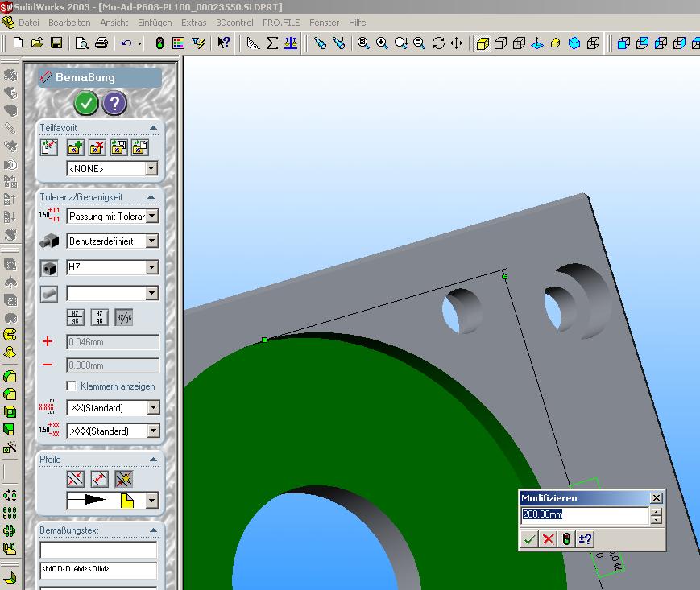Open the Extras menu
700x590 pixels.
(194, 23)
